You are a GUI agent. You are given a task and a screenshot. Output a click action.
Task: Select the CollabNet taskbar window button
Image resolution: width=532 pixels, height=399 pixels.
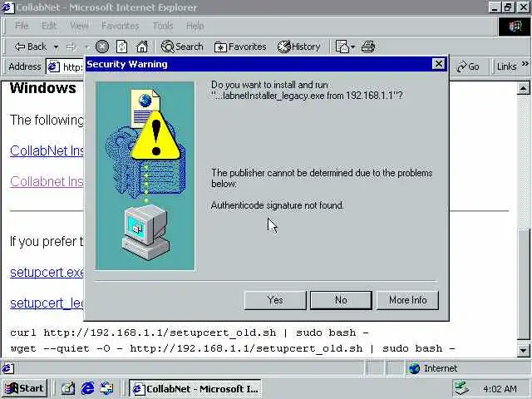click(195, 388)
